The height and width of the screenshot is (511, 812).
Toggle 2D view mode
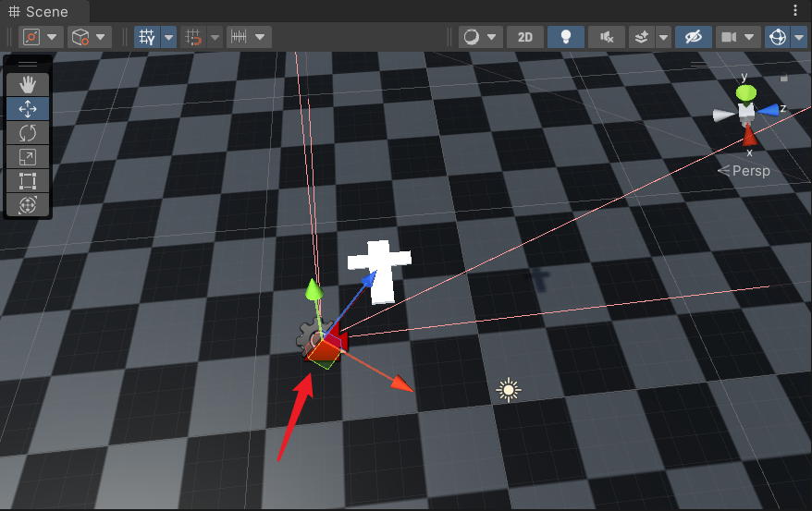(x=525, y=37)
